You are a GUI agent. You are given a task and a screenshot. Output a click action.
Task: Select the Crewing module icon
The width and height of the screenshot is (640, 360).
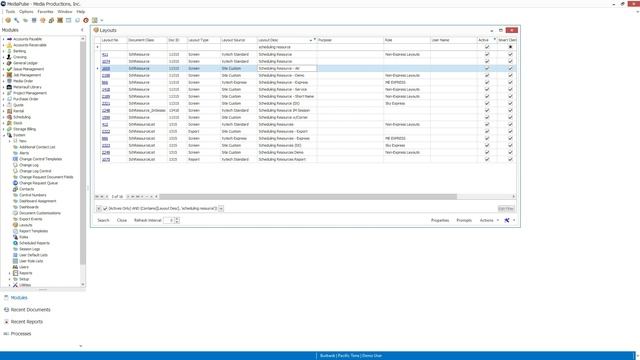point(9,57)
